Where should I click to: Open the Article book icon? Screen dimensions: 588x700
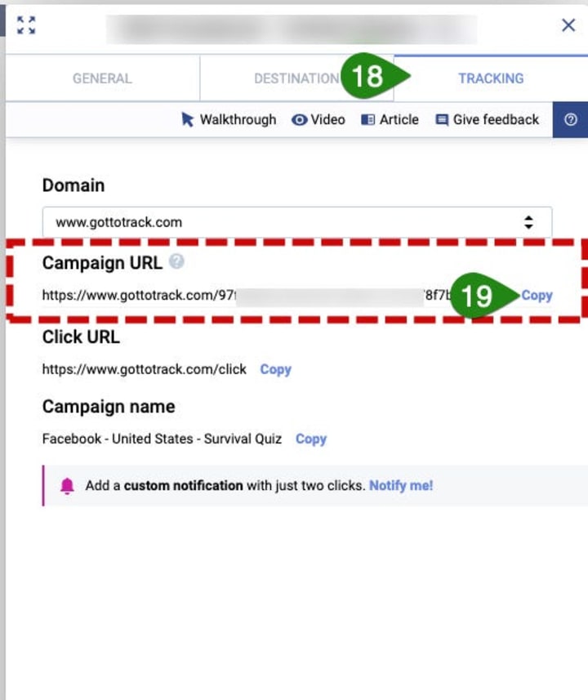(367, 119)
